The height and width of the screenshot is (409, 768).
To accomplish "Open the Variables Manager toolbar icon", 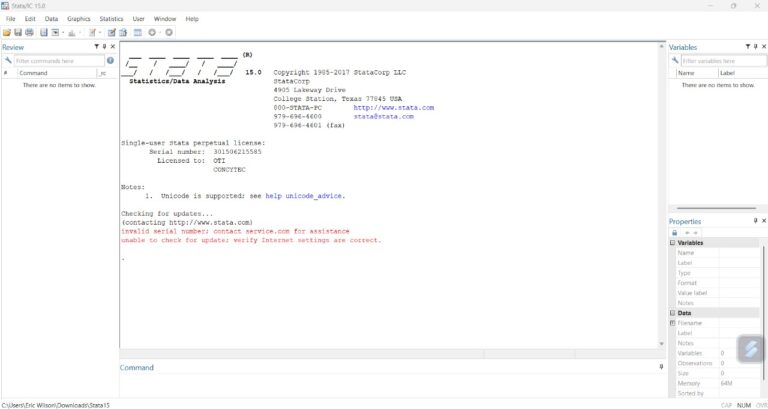I will [x=137, y=32].
